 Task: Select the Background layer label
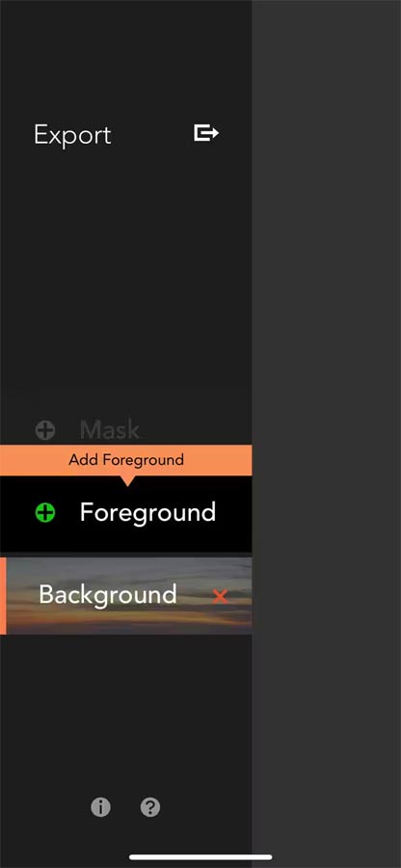click(108, 594)
